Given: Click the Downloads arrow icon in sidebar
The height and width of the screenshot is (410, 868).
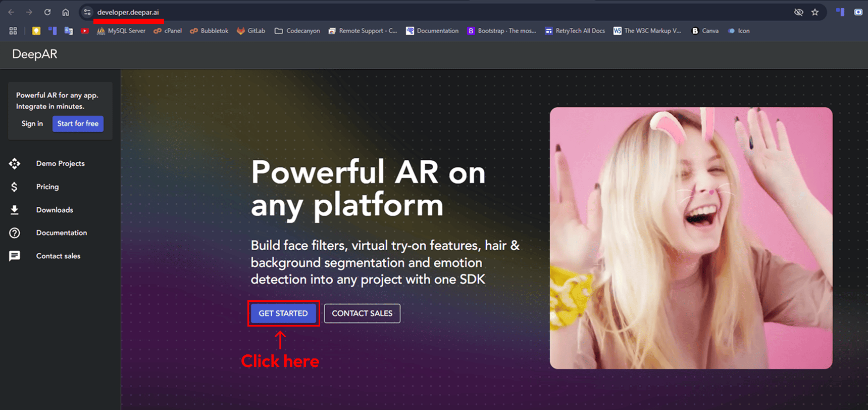Looking at the screenshot, I should tap(15, 210).
